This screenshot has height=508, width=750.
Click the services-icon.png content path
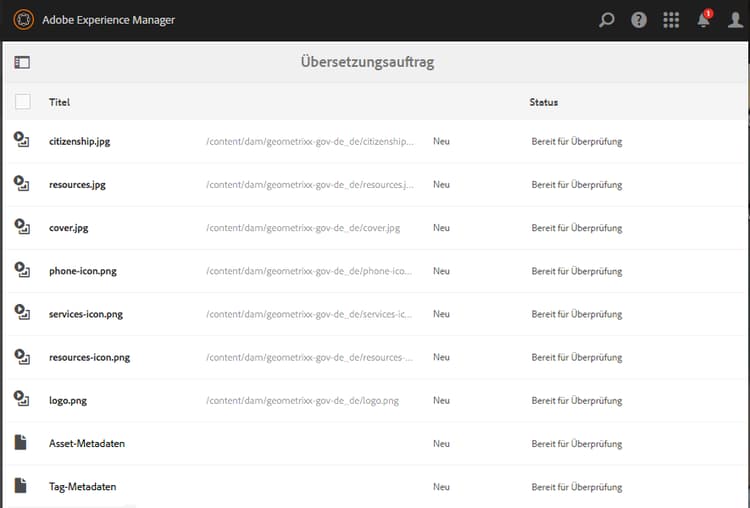[309, 314]
